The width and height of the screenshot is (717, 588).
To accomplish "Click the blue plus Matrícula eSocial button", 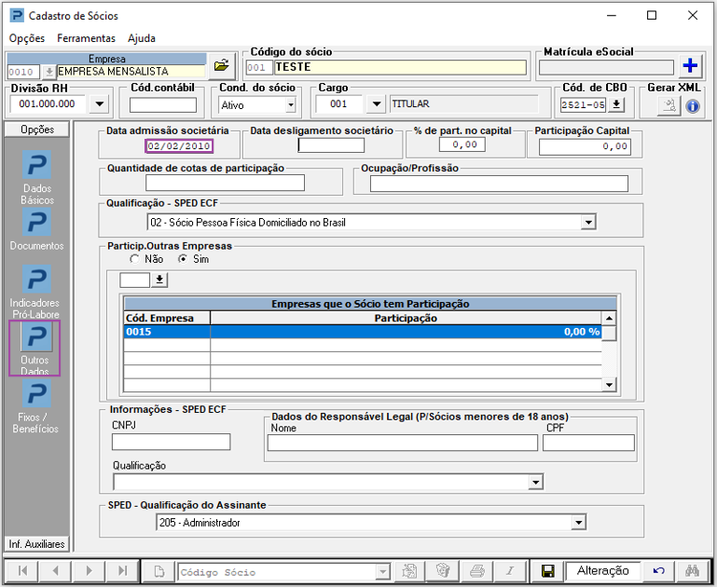I will click(x=690, y=66).
